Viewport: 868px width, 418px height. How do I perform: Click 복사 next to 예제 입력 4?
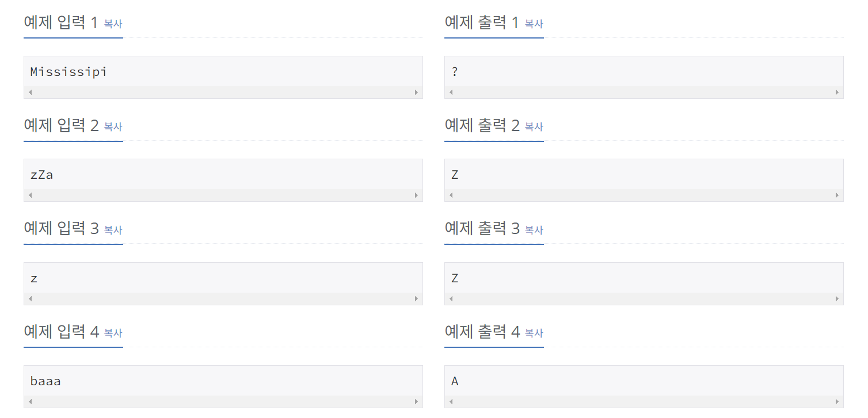112,333
